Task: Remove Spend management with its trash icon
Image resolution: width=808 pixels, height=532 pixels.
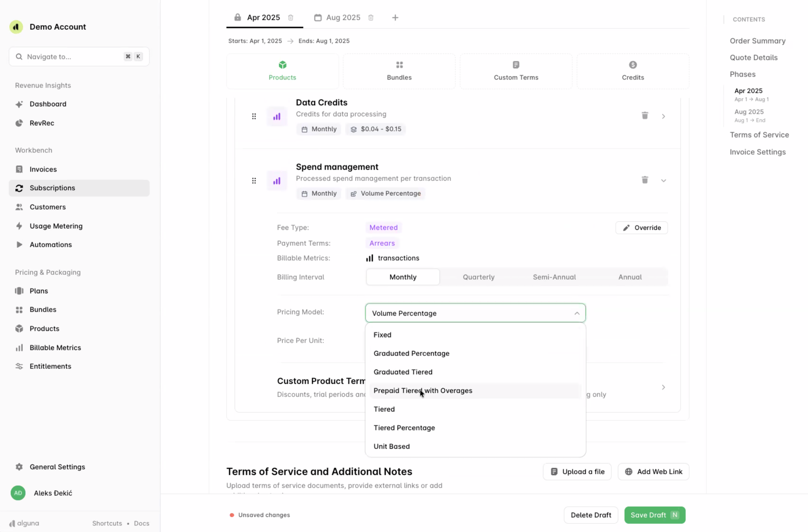Action: click(x=645, y=180)
